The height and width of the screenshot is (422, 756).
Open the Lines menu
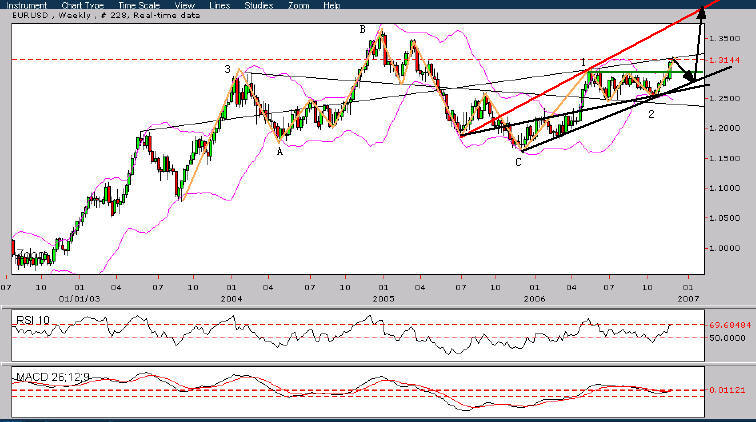click(220, 5)
